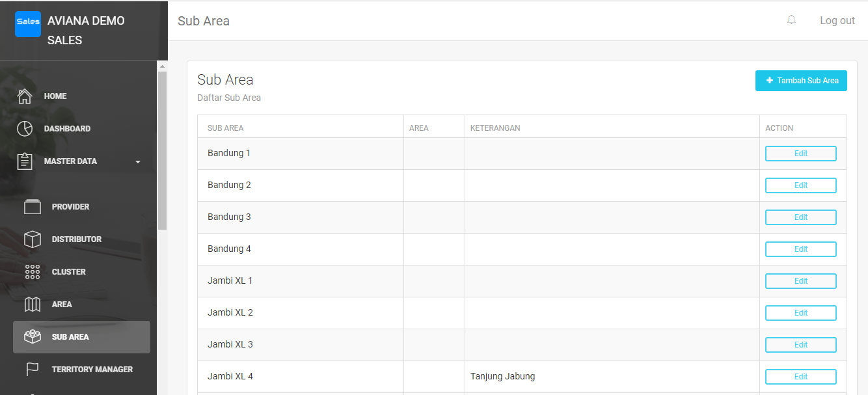
Task: Click the Sub Area column header
Action: coord(225,128)
